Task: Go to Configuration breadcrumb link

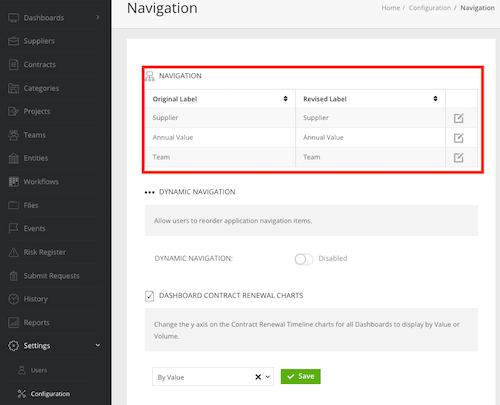Action: [x=430, y=8]
